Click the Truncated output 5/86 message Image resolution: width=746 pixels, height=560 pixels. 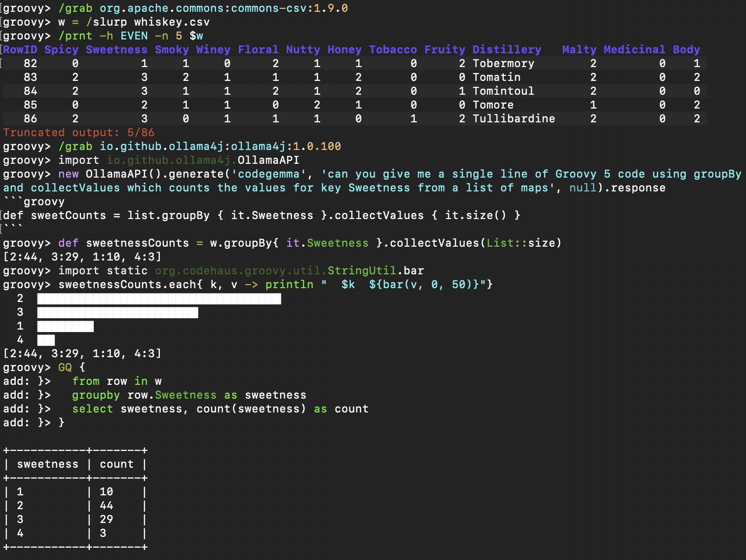tap(78, 132)
